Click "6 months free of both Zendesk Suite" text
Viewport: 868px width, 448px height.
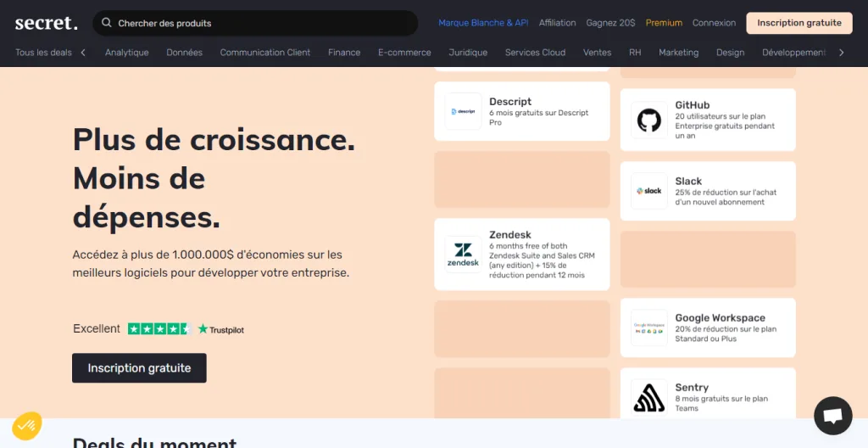click(x=542, y=260)
